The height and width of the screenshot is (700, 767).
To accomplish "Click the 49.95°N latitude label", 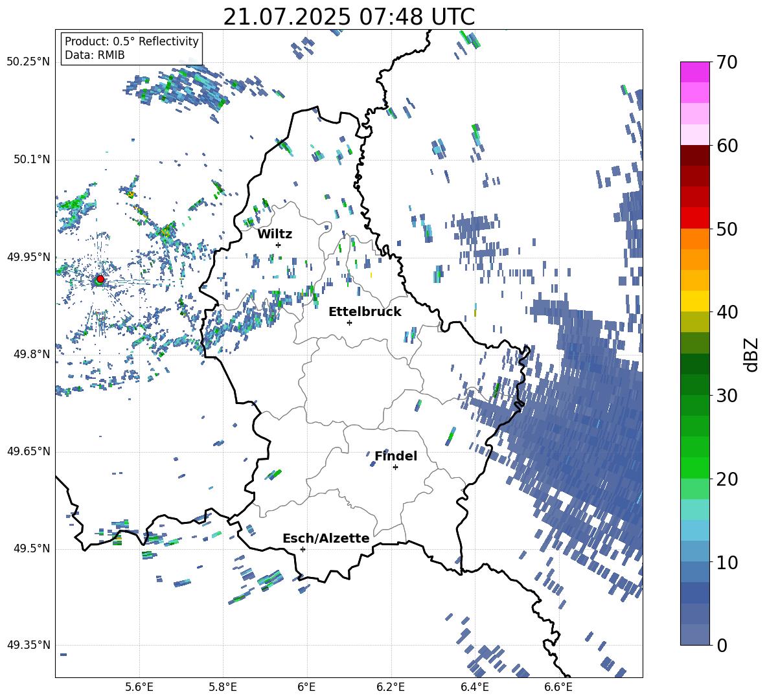I will (x=29, y=256).
